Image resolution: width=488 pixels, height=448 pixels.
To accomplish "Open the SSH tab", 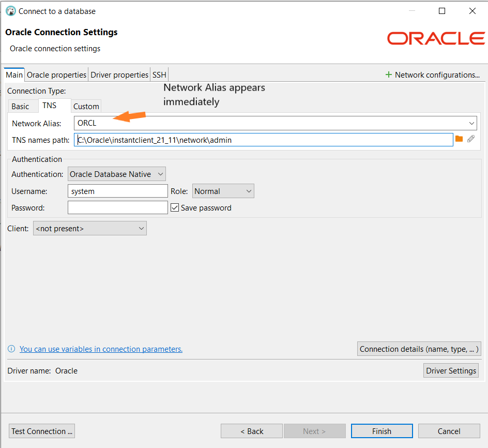I will 159,75.
